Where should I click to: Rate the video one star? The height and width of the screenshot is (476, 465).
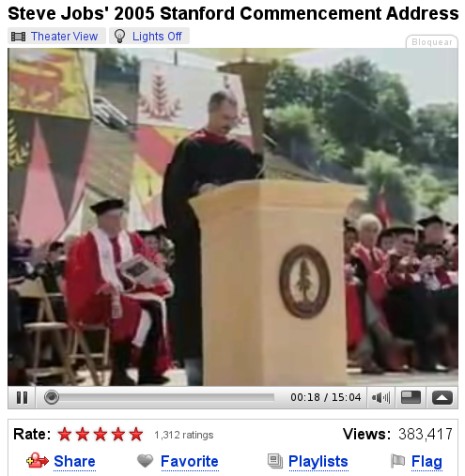pos(65,434)
